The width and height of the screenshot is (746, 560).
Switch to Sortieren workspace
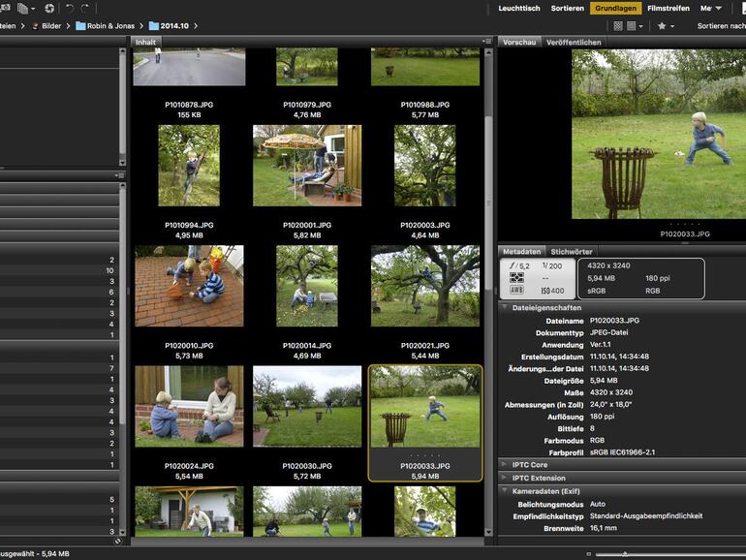(568, 8)
